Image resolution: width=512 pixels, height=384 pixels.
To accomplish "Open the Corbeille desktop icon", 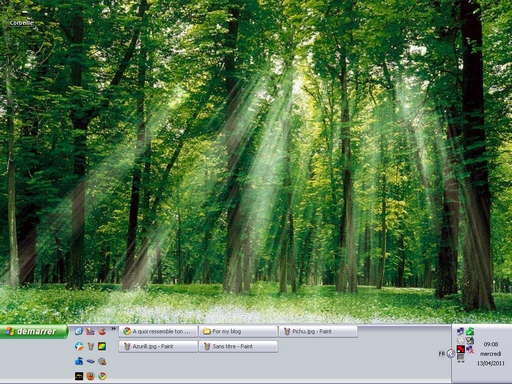I will coord(21,23).
